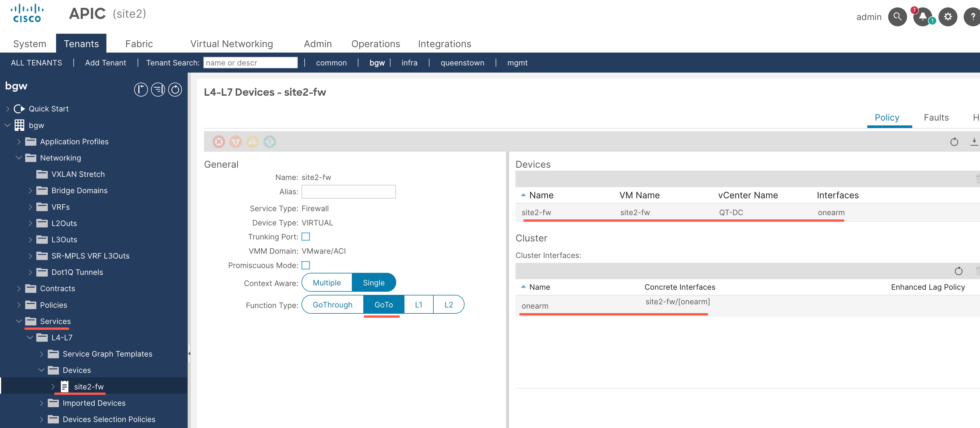Click the Application Profiles folder icon
Image resolution: width=980 pixels, height=428 pixels.
coord(30,141)
